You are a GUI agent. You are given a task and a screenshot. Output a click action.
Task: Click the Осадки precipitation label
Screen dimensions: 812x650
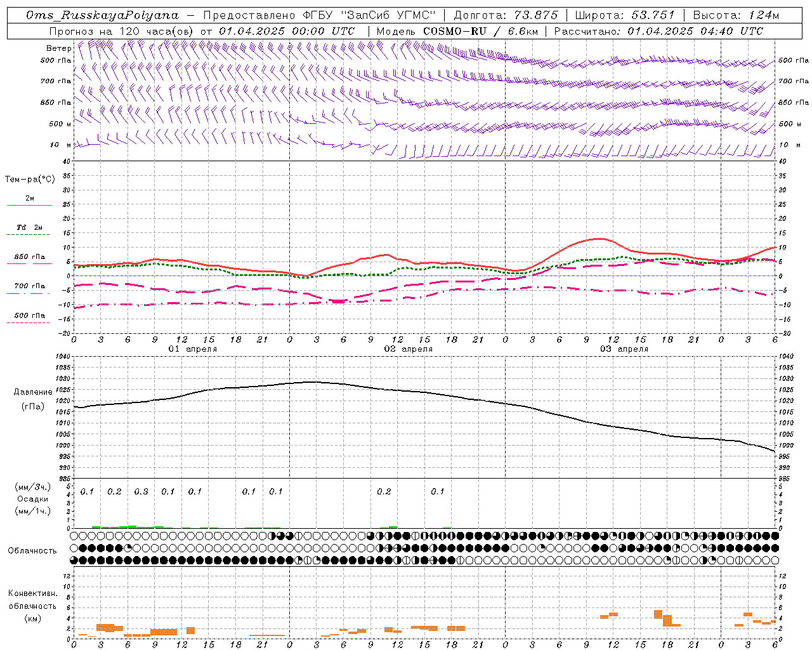(x=32, y=499)
